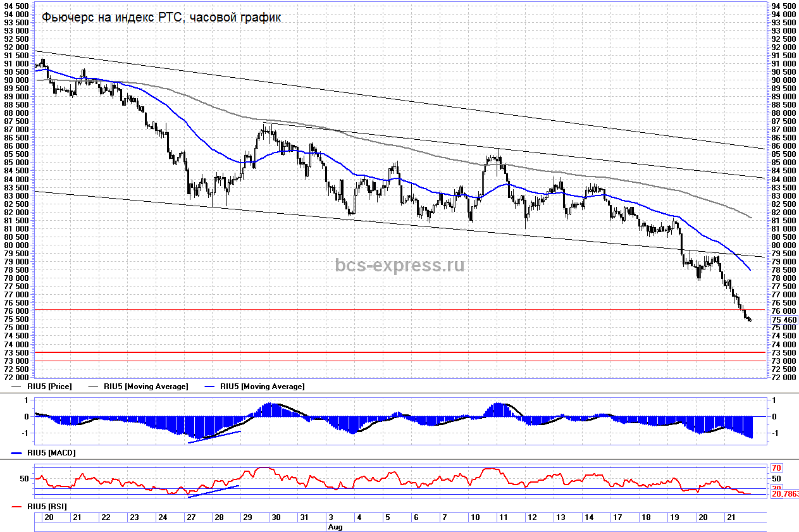
Task: Click the black RIU5 [Price] legend line marker
Action: [17, 387]
